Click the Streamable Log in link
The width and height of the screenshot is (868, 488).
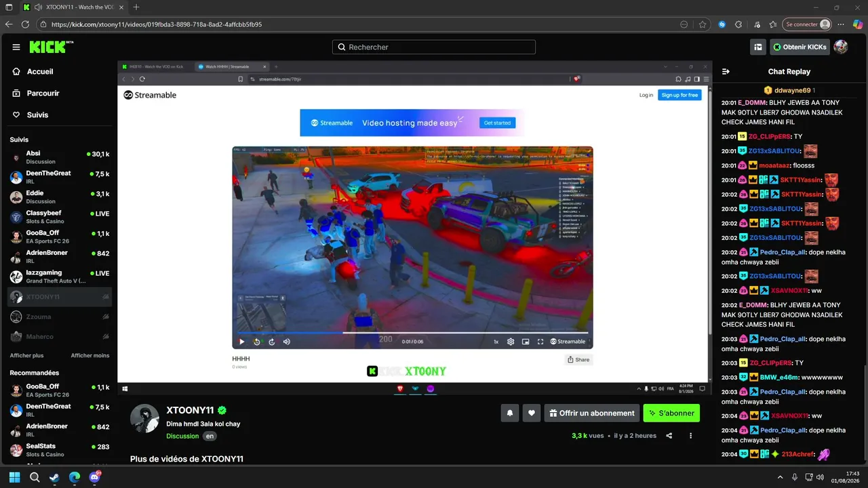tap(646, 95)
